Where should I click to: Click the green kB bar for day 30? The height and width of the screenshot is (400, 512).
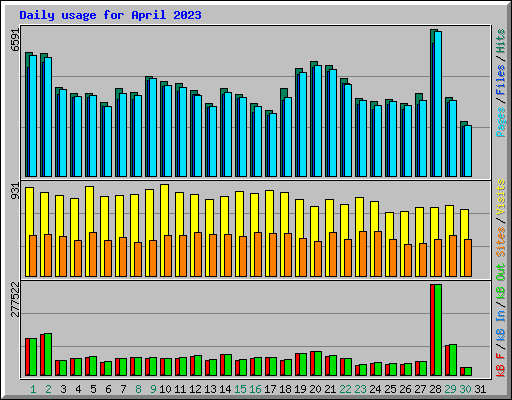click(468, 372)
